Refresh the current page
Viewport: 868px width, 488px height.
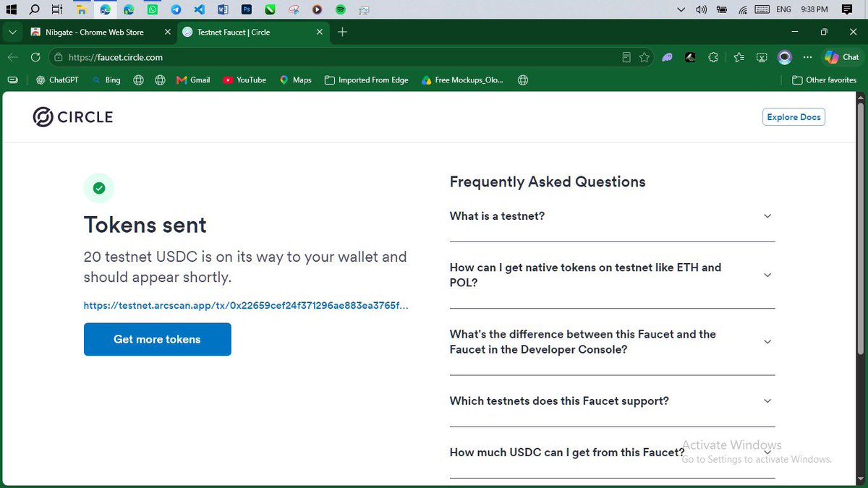(x=35, y=57)
